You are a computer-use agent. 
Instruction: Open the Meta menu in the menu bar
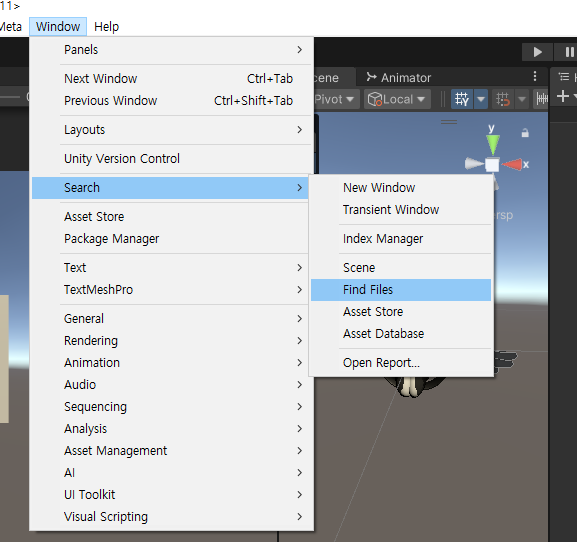tap(11, 26)
